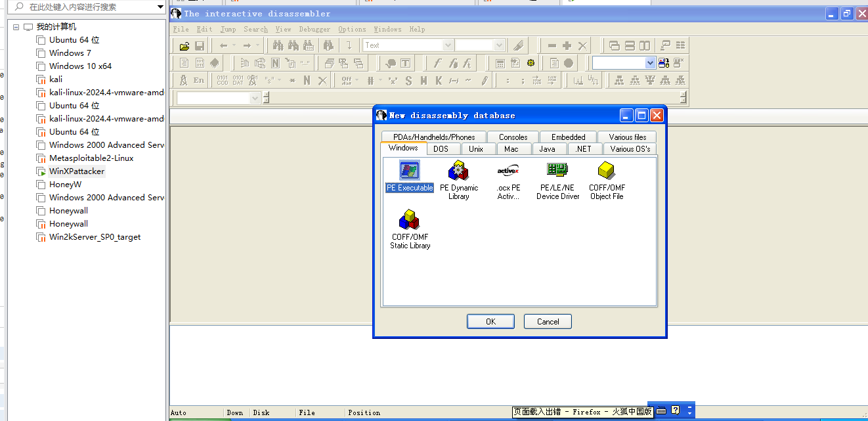The height and width of the screenshot is (421, 868).
Task: Switch to the Consoles tab
Action: (513, 137)
